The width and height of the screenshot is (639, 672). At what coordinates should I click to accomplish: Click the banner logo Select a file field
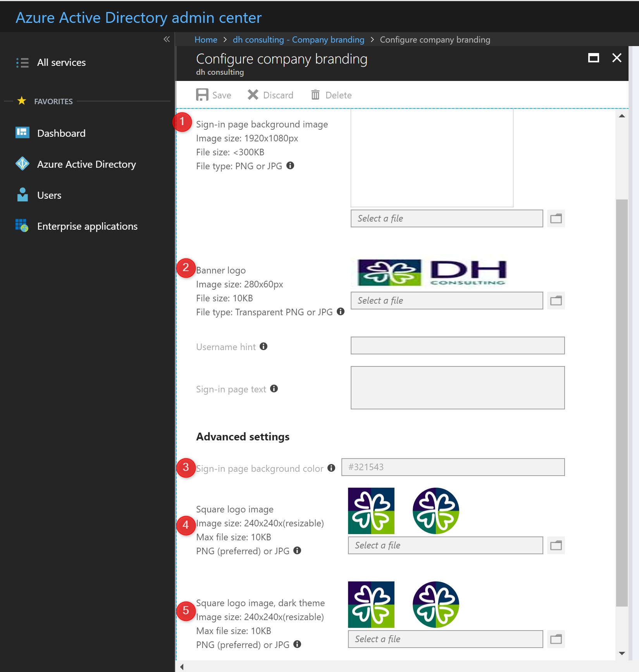[447, 301]
